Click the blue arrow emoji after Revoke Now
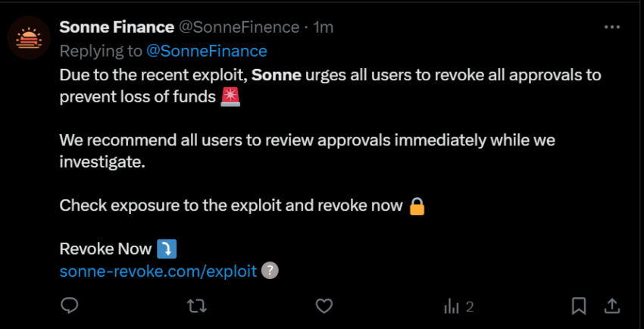 click(166, 249)
